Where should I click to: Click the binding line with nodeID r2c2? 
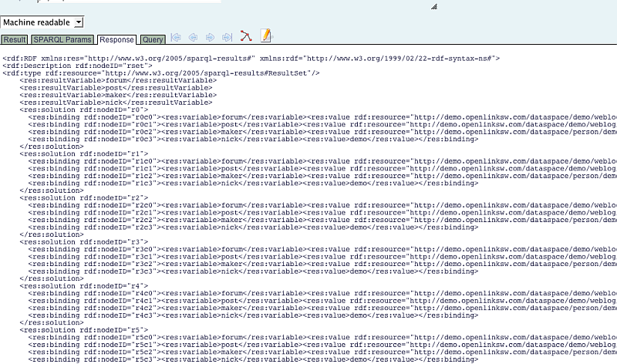click(x=322, y=220)
